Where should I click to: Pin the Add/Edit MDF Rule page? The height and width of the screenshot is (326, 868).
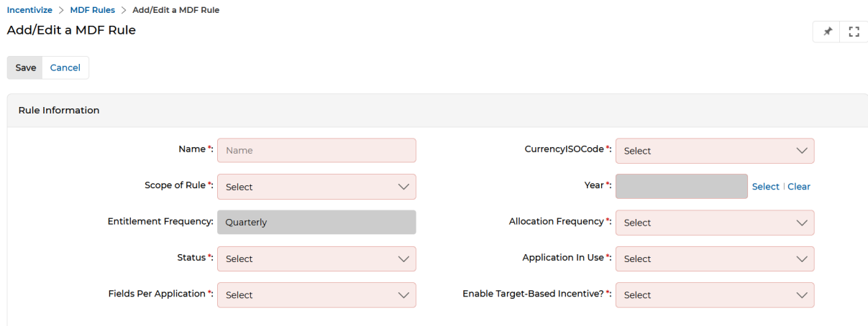(827, 32)
